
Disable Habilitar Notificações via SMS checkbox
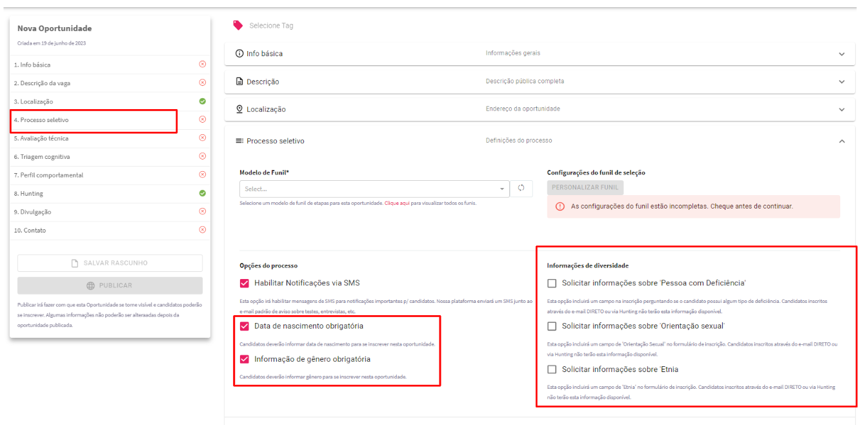[245, 283]
